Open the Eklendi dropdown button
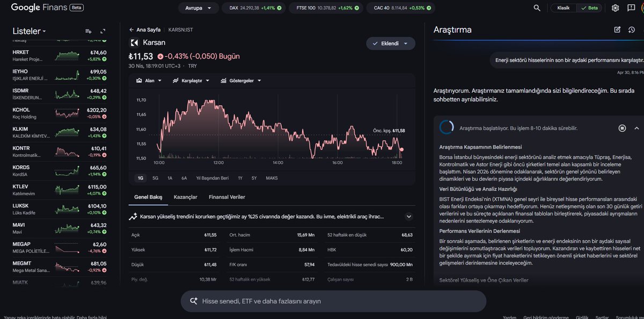The image size is (644, 319). [391, 43]
